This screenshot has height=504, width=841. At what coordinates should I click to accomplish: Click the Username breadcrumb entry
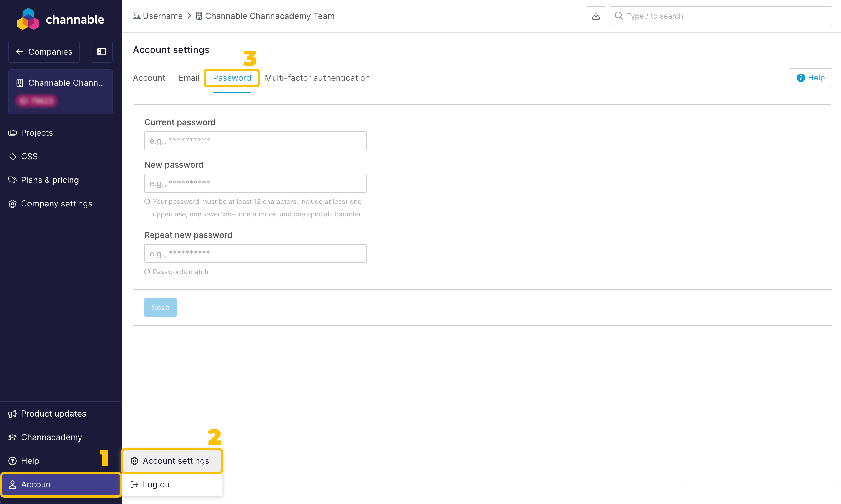coord(162,16)
